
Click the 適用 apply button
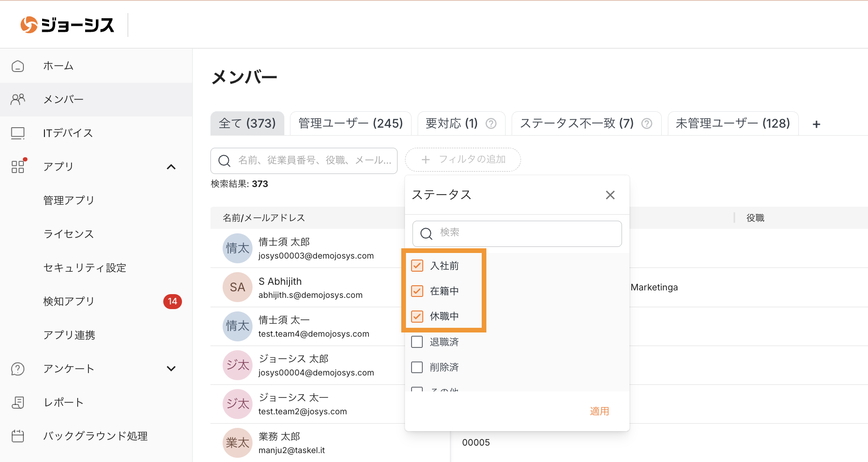[599, 411]
